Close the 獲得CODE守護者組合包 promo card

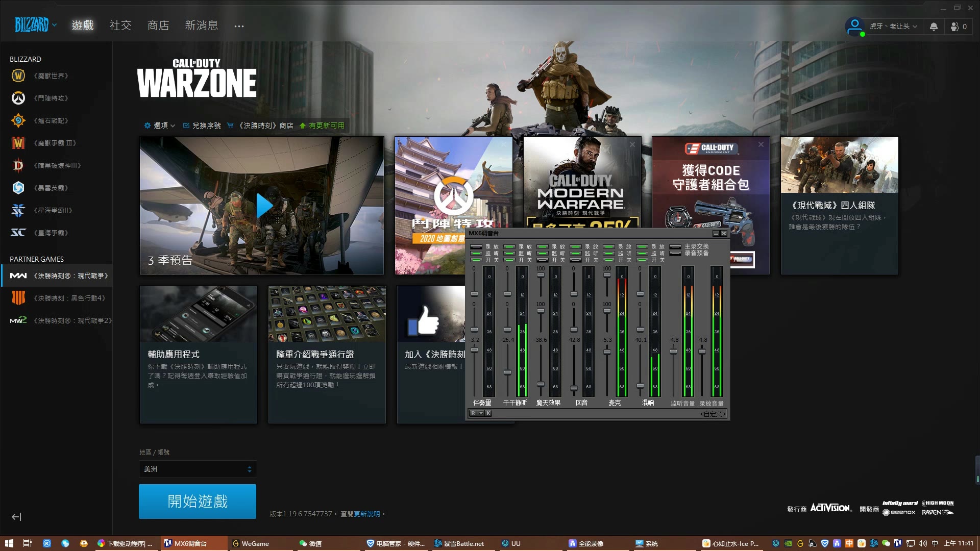point(761,144)
